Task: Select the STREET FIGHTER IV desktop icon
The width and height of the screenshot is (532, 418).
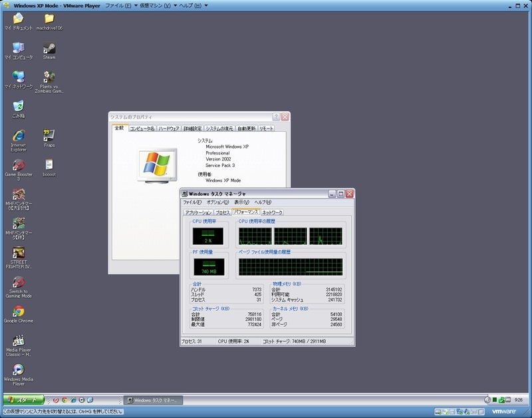Action: (19, 258)
